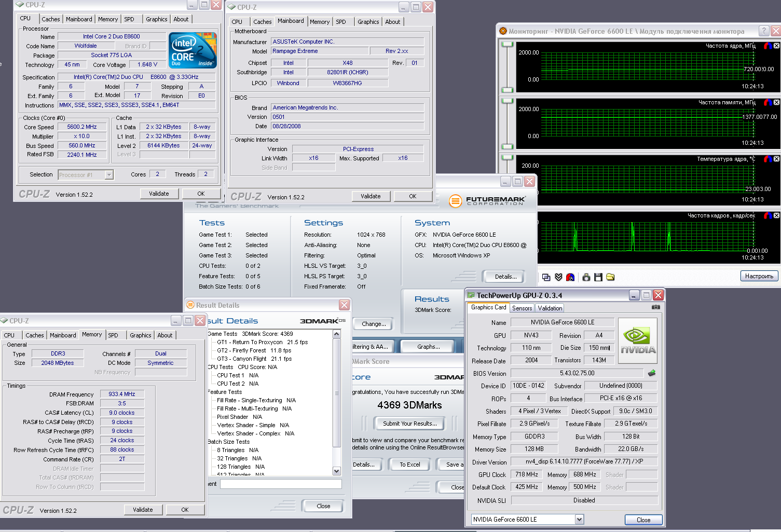Click the GPU-Z screenshot camera icon
This screenshot has width=781, height=532.
coord(656,307)
